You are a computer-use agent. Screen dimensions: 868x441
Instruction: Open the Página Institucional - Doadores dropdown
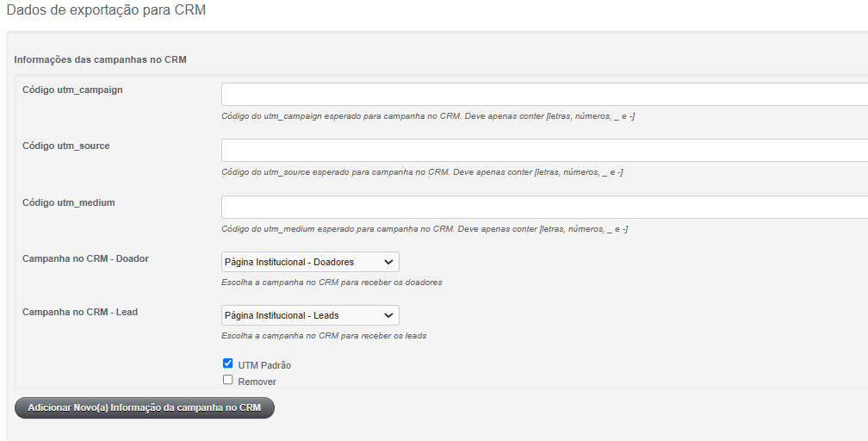tap(310, 262)
